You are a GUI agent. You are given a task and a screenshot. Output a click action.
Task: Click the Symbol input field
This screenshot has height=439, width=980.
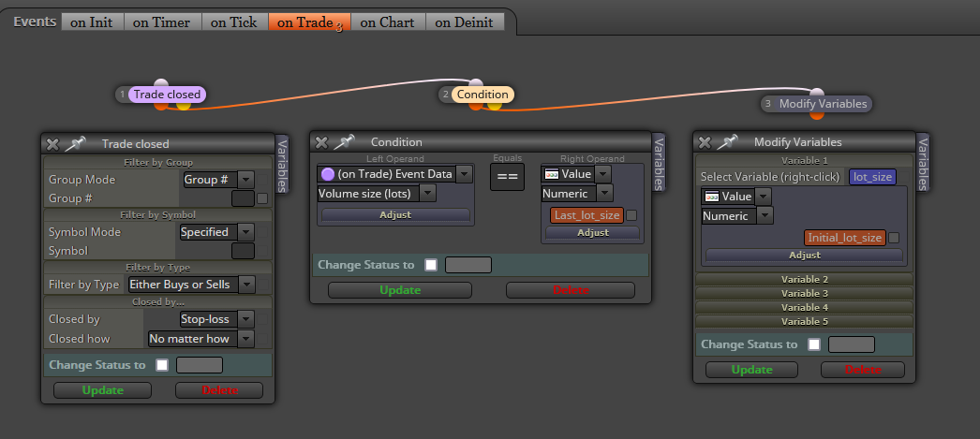[x=243, y=251]
